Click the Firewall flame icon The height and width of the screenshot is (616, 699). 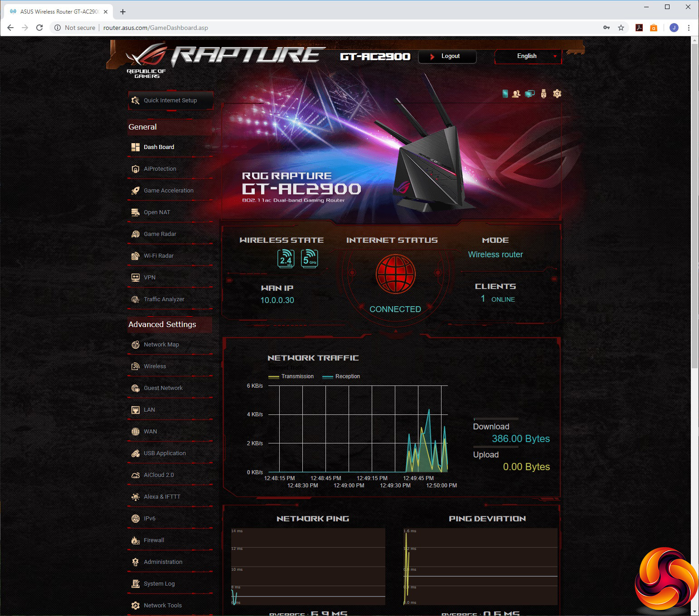point(136,540)
